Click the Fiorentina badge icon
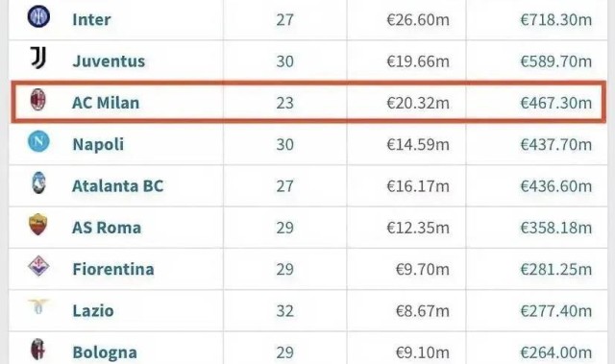615x364 pixels. (38, 266)
